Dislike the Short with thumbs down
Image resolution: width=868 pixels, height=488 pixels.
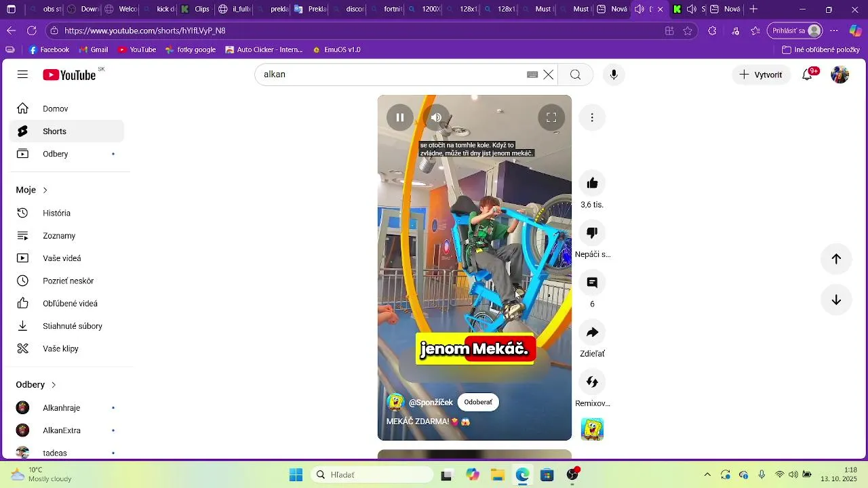click(592, 233)
